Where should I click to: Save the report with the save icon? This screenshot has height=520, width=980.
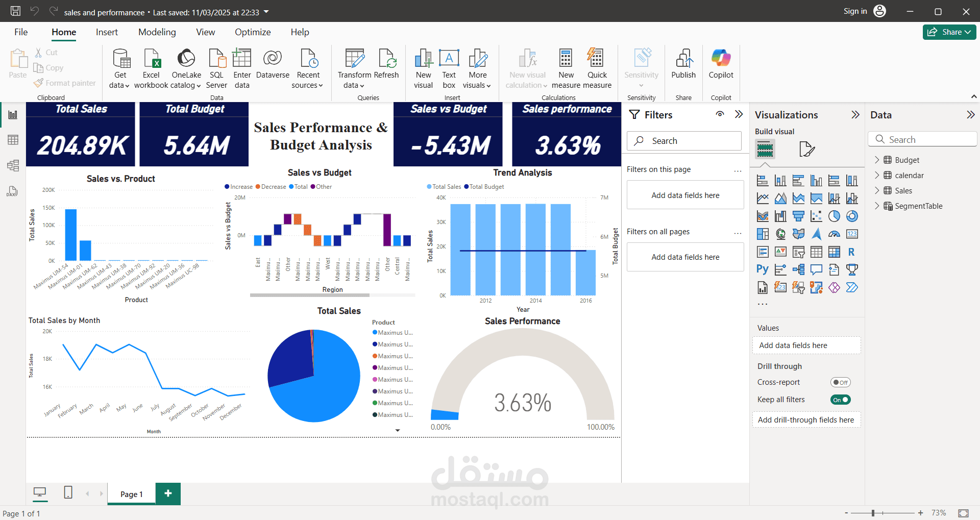15,11
